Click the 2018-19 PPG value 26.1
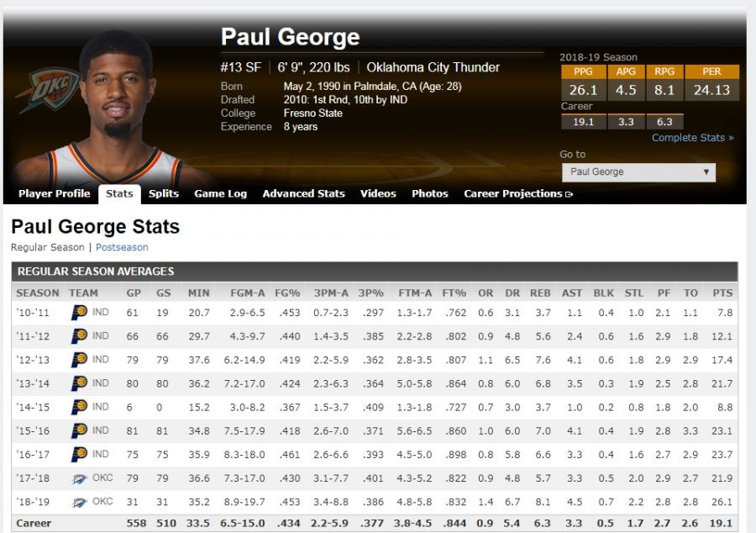Screen dimensions: 756x533 (584, 90)
